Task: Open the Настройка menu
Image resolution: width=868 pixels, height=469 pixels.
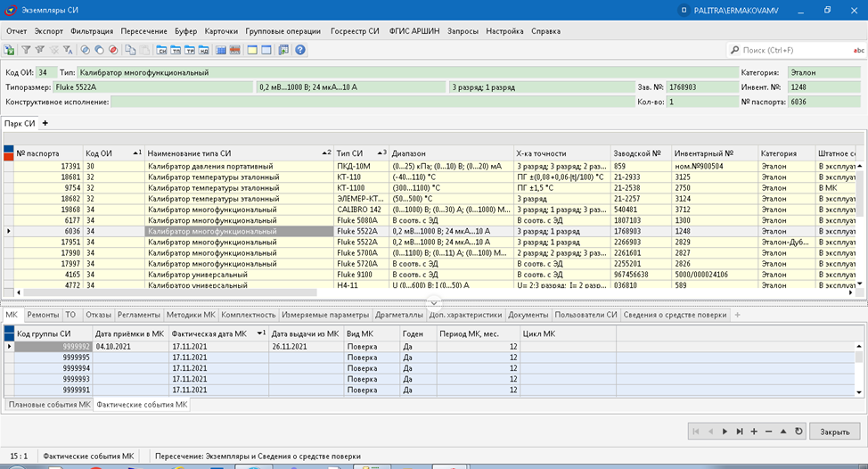Action: [x=504, y=31]
